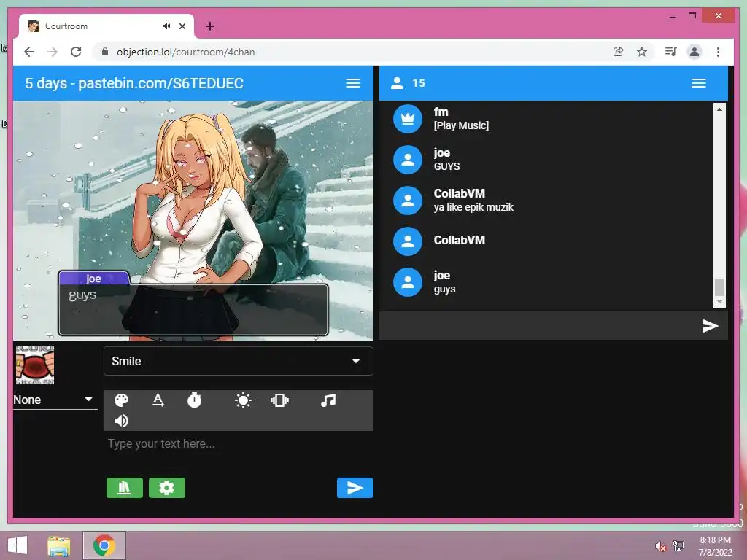The height and width of the screenshot is (560, 747).
Task: Click the chat scrollbar up arrow
Action: (719, 109)
